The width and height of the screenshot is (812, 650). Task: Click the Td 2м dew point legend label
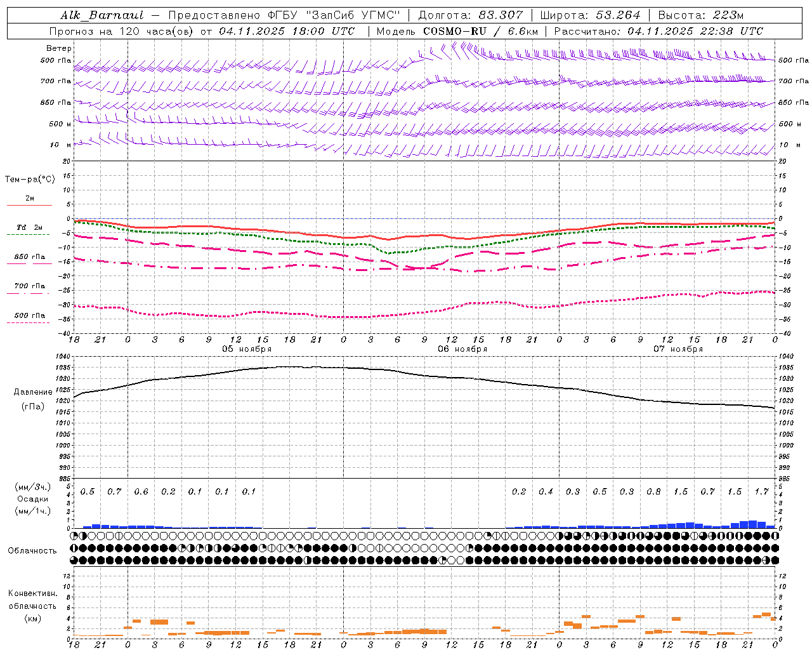point(29,227)
